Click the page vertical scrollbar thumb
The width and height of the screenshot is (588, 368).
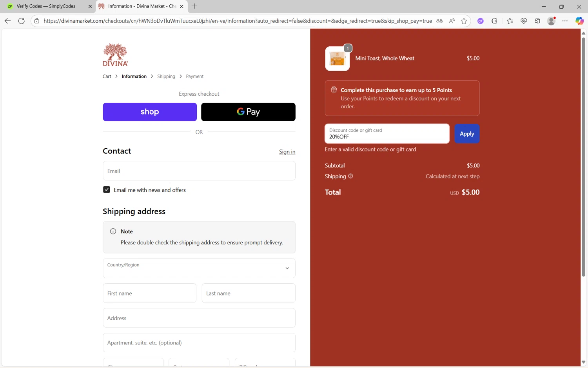coord(583,157)
